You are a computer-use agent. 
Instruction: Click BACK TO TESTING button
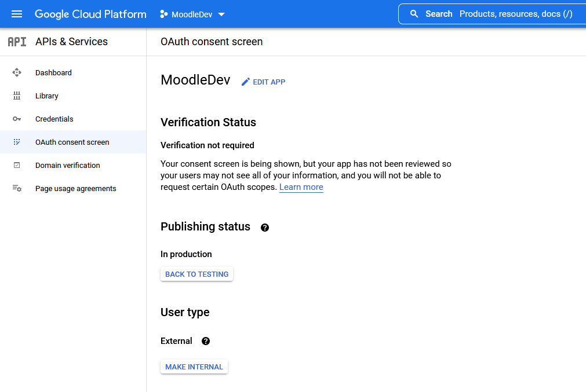click(x=196, y=274)
